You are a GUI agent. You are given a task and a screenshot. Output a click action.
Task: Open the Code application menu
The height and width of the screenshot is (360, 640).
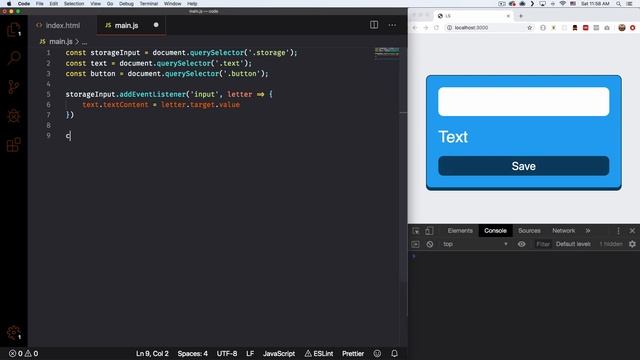[24, 4]
